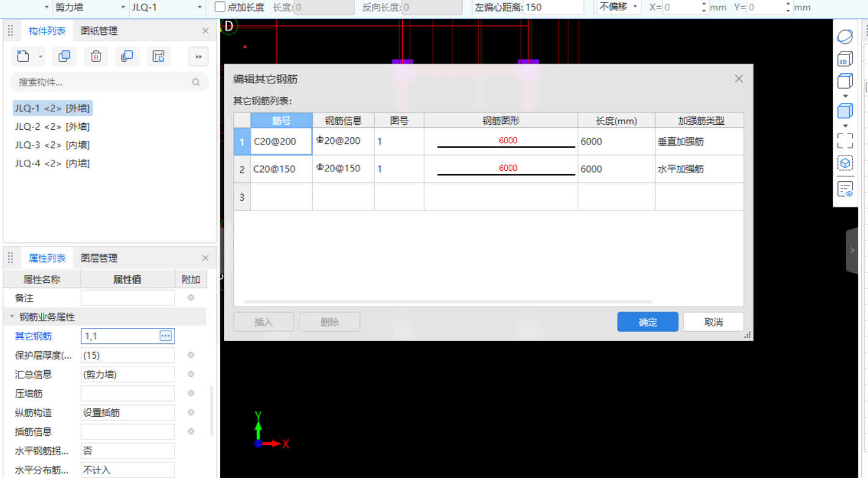Click the 插入 button

click(x=264, y=322)
